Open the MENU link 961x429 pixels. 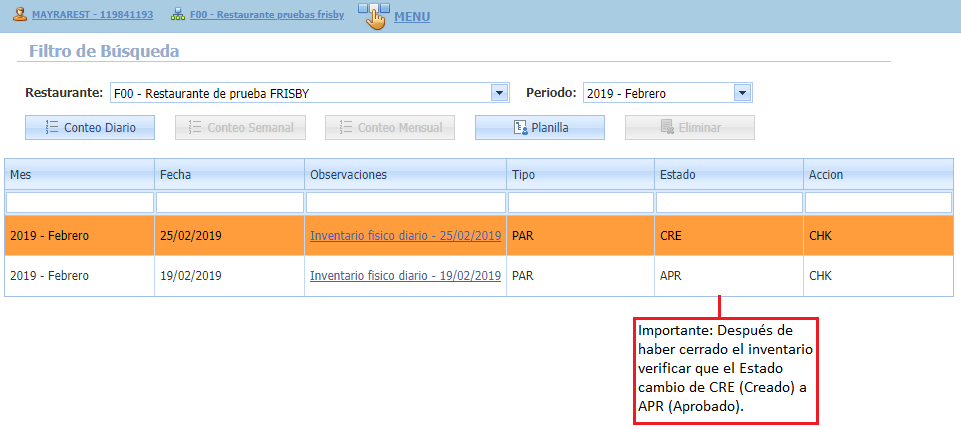click(412, 17)
